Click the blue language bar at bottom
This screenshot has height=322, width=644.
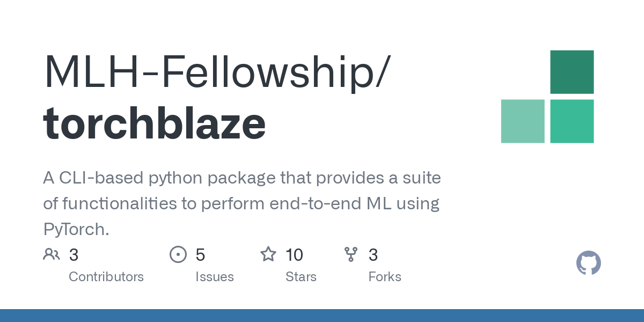322,316
